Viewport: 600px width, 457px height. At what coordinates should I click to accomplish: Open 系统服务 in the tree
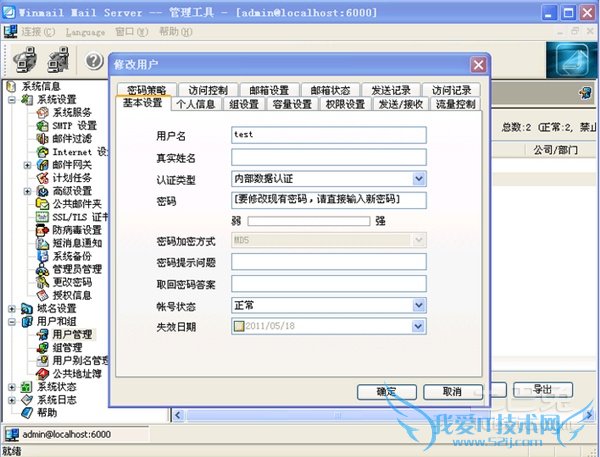(72, 113)
